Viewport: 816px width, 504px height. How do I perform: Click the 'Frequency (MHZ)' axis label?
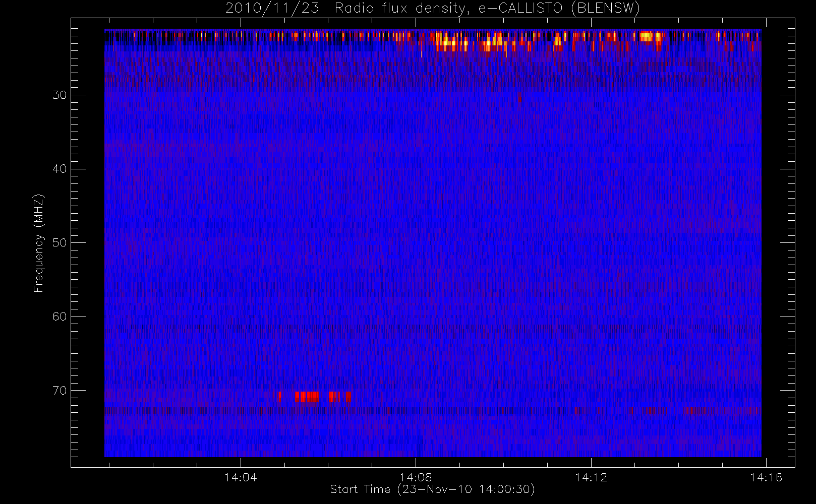click(39, 243)
